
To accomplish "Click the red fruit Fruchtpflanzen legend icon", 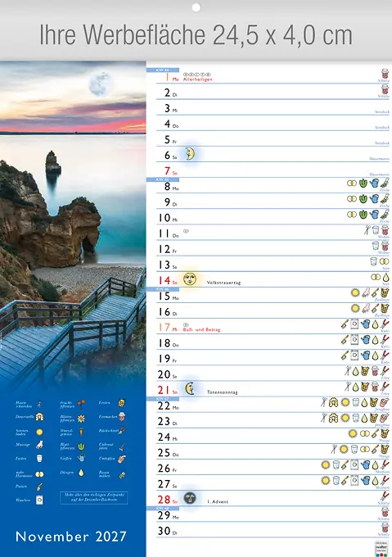I will (81, 404).
